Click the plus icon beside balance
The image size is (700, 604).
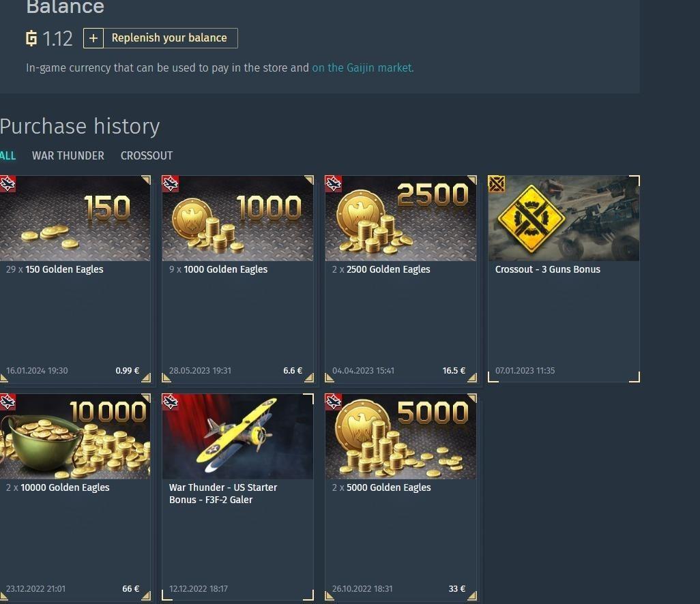click(x=93, y=38)
